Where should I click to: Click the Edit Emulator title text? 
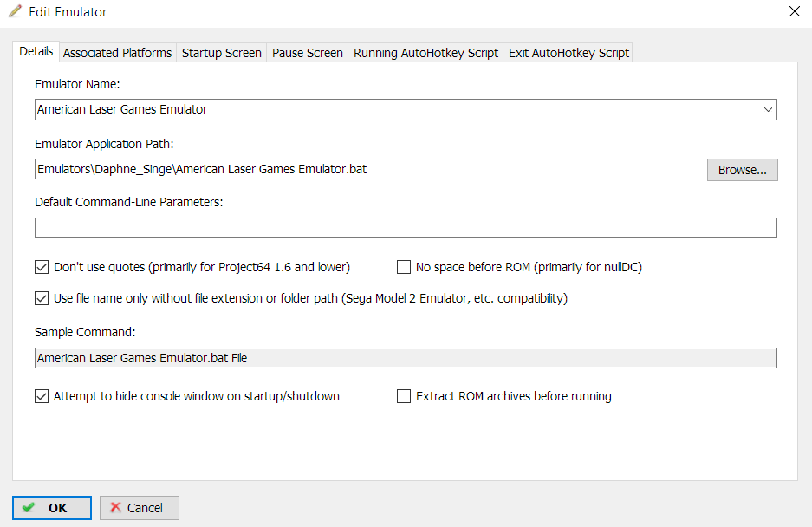pos(68,12)
